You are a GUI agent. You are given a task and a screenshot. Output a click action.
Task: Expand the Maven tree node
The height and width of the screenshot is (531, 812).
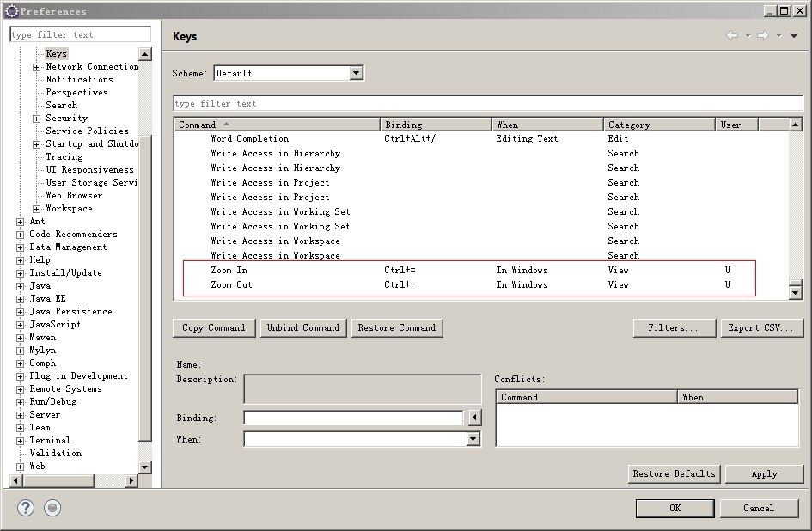click(21, 338)
